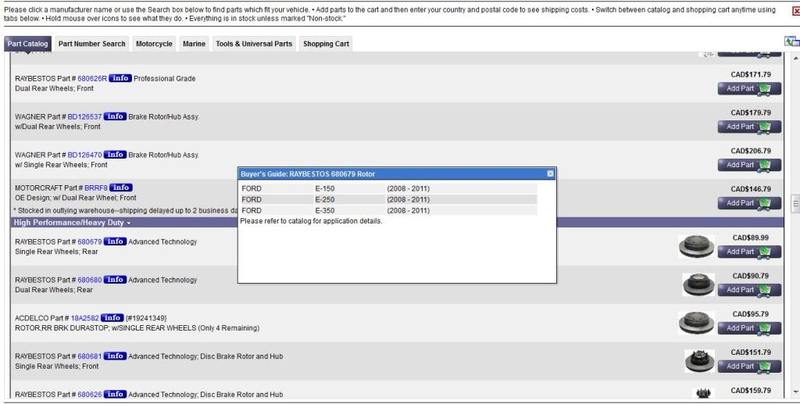Open part number link 18A2582
The height and width of the screenshot is (404, 800).
point(85,318)
